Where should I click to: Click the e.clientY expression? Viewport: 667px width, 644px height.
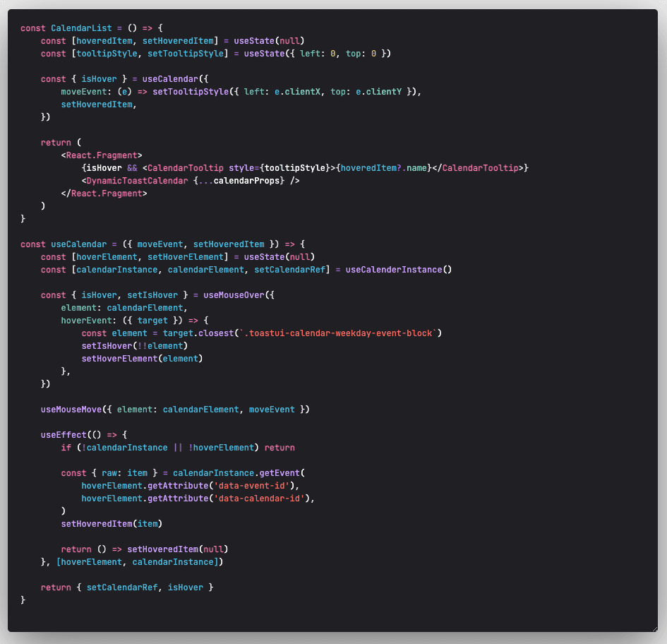tap(381, 91)
